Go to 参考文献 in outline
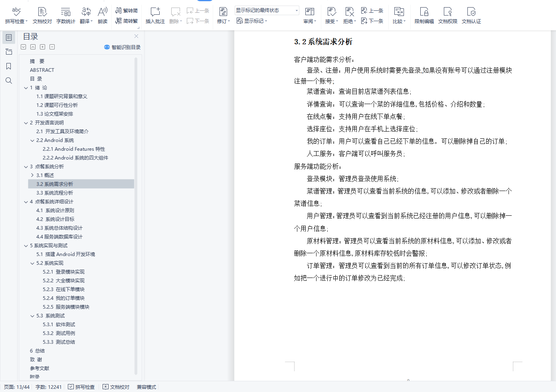Screen dimensions: 556x392 pos(40,368)
